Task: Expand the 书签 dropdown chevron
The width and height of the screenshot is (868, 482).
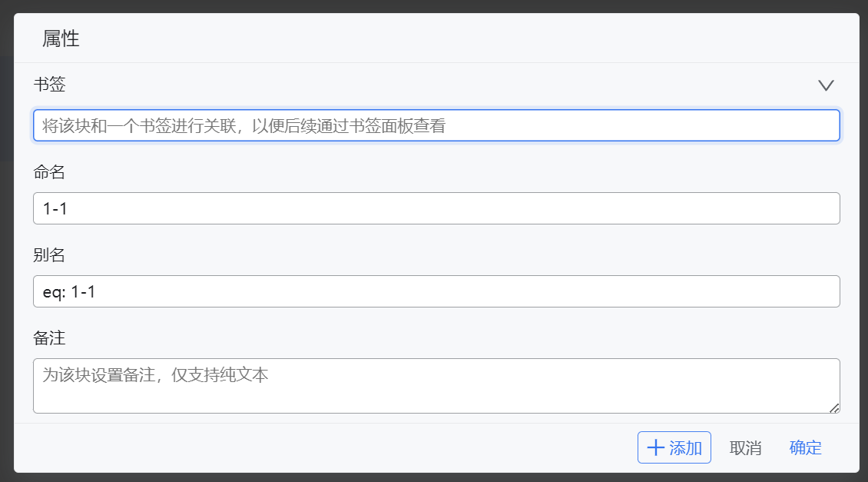Action: (x=826, y=85)
